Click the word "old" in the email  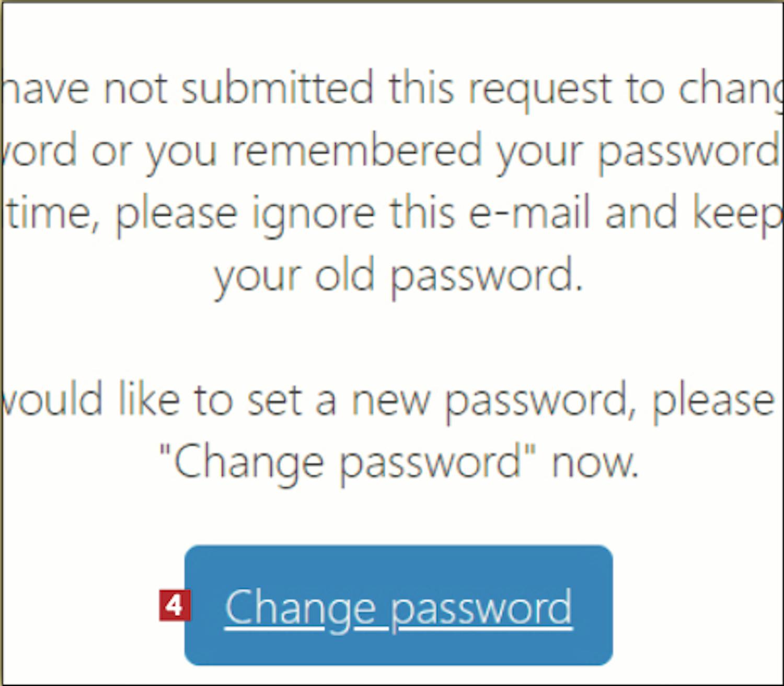click(344, 275)
